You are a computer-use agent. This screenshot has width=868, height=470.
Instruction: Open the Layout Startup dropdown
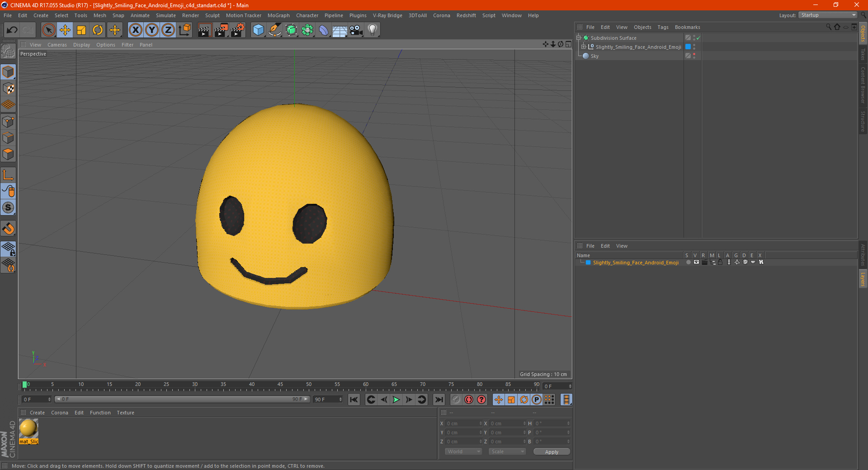[828, 15]
